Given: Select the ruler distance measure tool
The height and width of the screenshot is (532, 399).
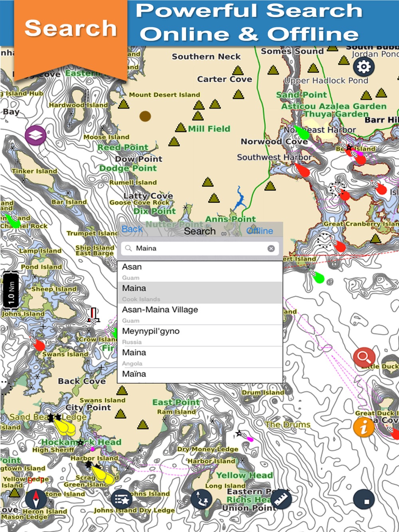Looking at the screenshot, I should [281, 499].
